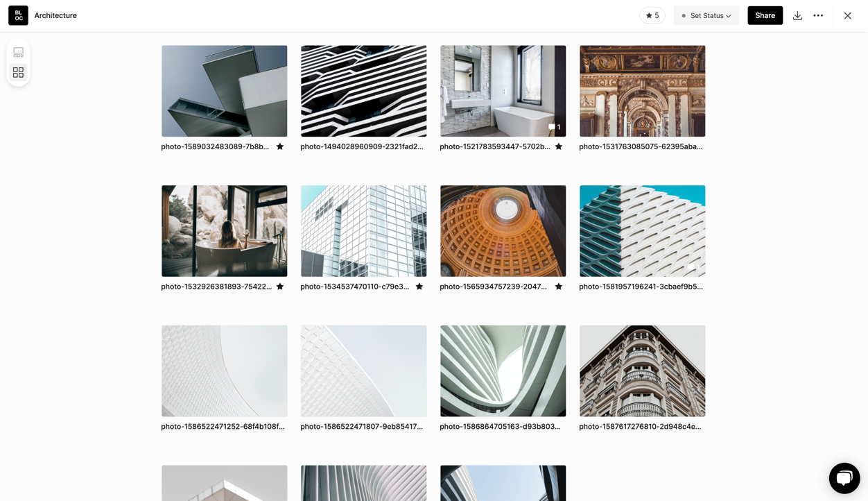Filter by the 5 starred items
868x501 pixels.
(652, 15)
